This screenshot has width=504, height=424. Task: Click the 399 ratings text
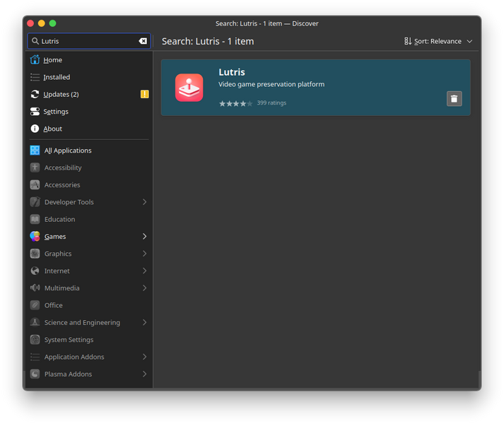(271, 103)
